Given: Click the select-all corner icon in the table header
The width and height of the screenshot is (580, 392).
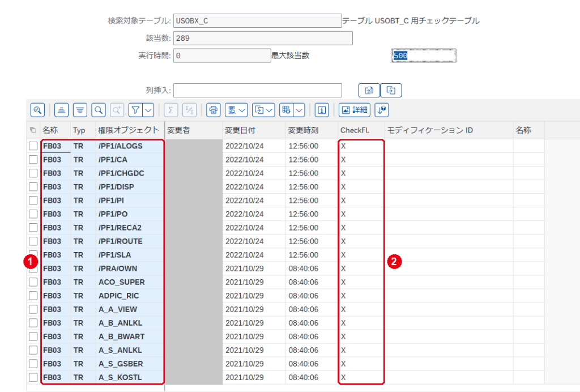Looking at the screenshot, I should [33, 130].
